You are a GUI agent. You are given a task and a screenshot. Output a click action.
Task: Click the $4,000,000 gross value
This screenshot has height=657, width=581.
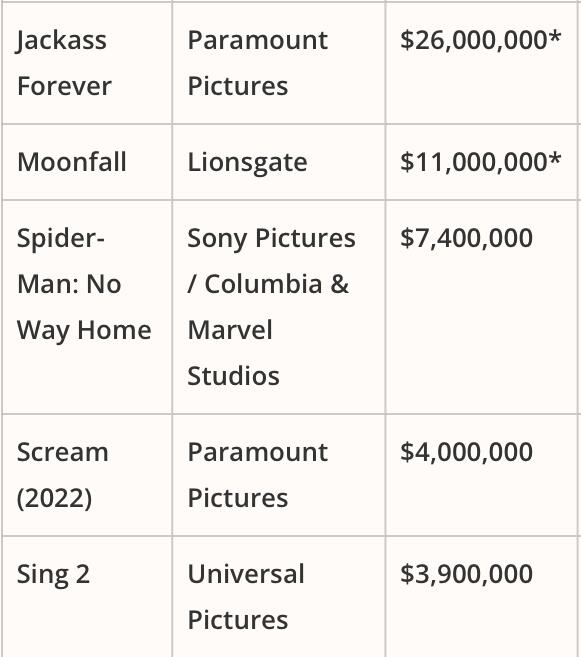(466, 452)
